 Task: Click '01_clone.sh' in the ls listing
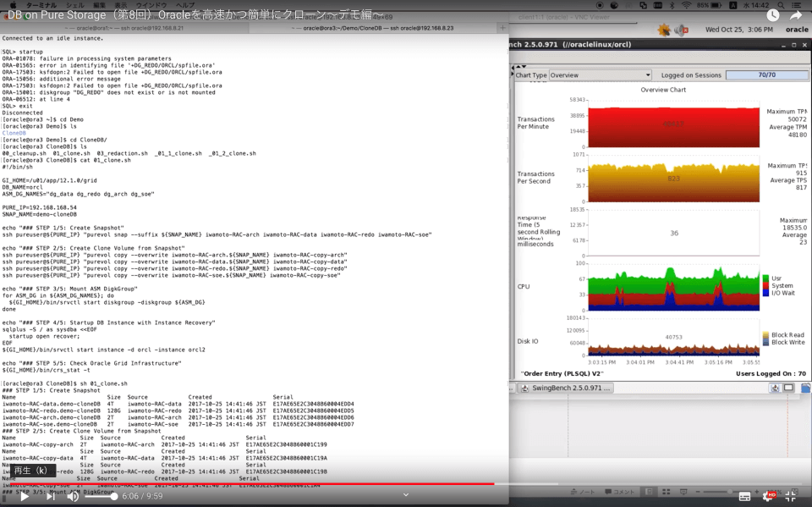[x=71, y=153]
